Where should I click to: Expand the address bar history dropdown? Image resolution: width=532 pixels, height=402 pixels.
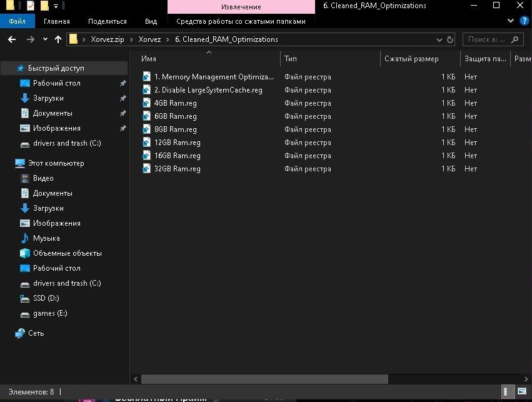click(439, 39)
